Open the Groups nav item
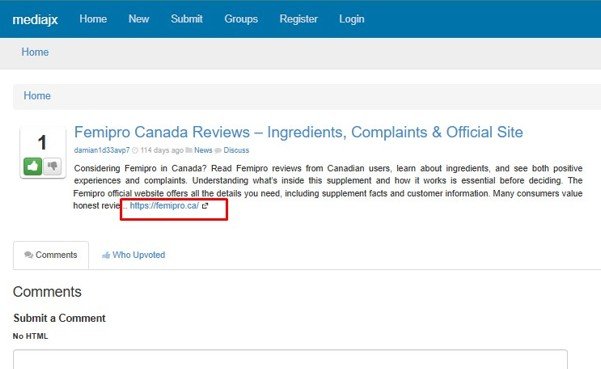This screenshot has width=601, height=369. coord(241,19)
